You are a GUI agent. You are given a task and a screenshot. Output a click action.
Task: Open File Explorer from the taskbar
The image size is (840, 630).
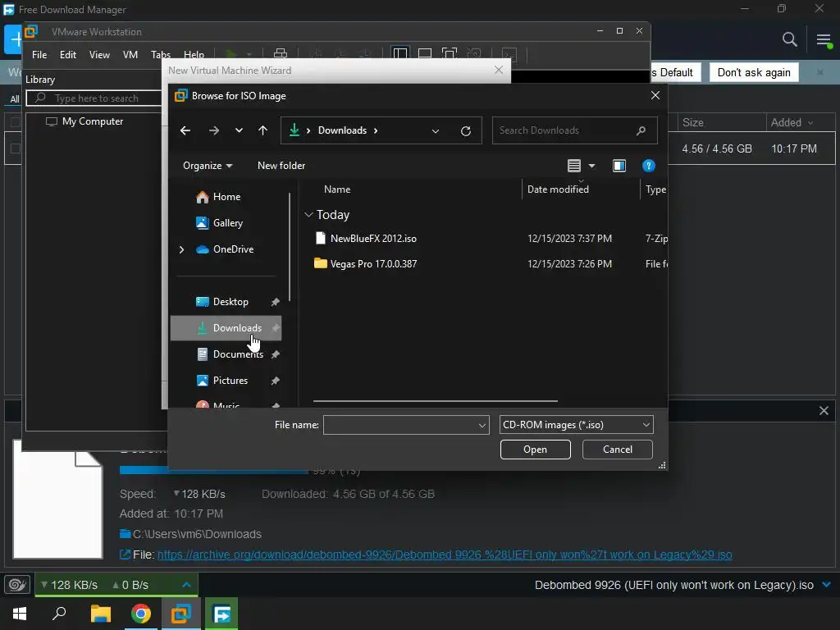(100, 614)
